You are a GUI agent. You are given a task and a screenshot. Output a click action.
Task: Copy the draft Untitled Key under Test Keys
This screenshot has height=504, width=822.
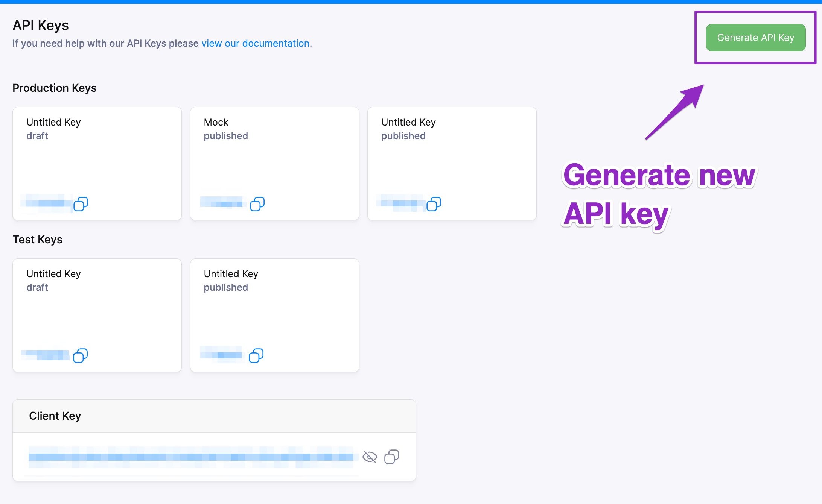[81, 355]
